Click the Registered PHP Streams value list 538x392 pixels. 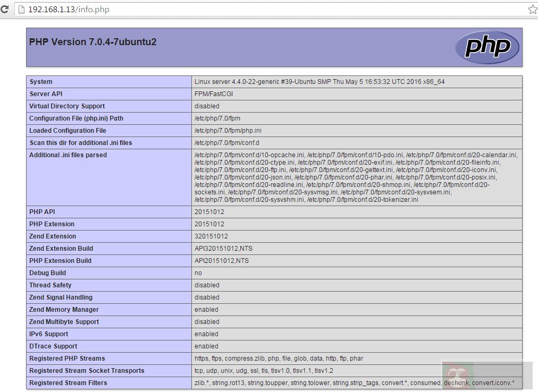[x=279, y=359]
